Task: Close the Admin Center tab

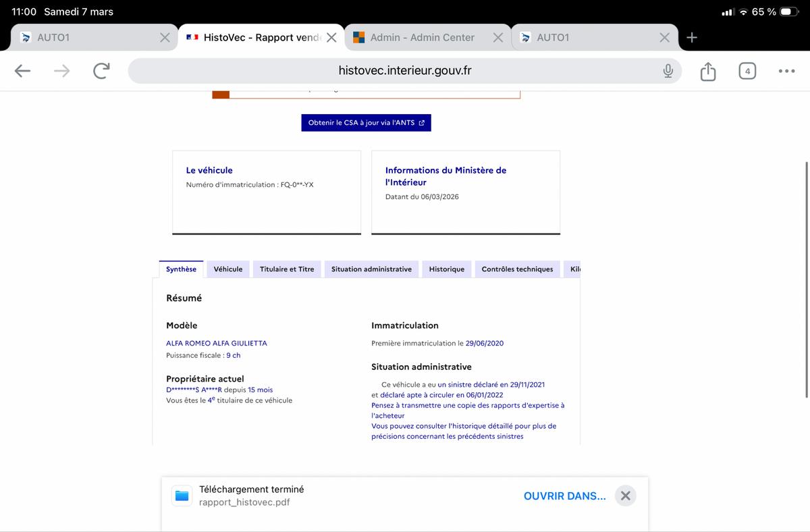Action: pyautogui.click(x=497, y=38)
